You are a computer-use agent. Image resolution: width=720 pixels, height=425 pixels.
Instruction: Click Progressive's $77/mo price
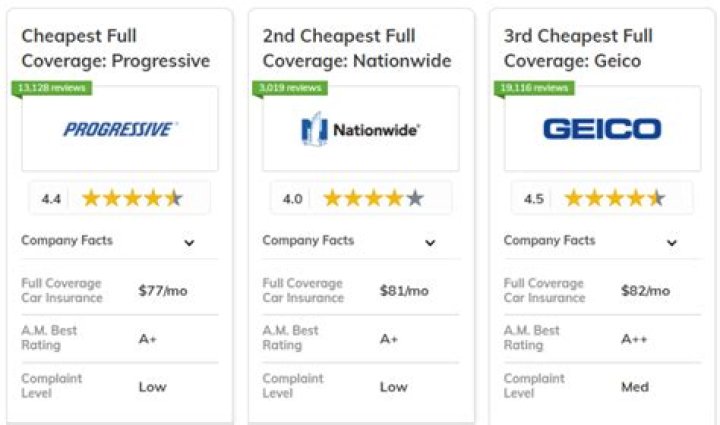tap(163, 291)
